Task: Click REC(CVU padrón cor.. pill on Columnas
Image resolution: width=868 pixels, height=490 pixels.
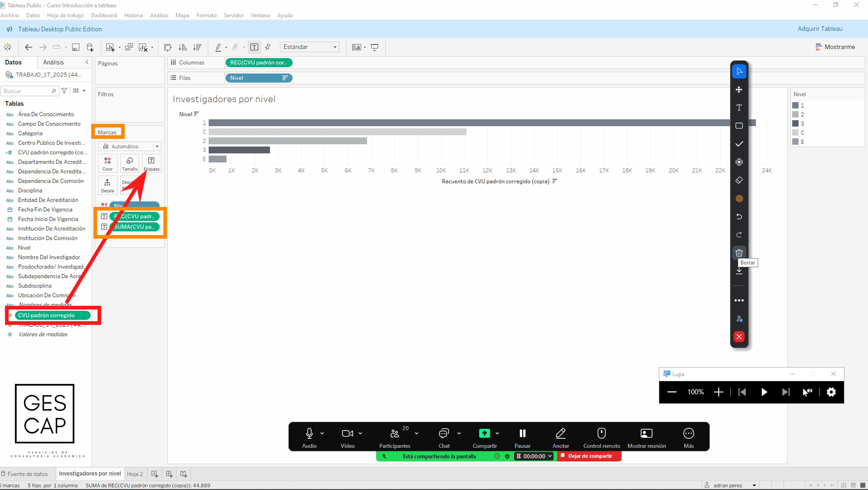Action: (x=258, y=62)
